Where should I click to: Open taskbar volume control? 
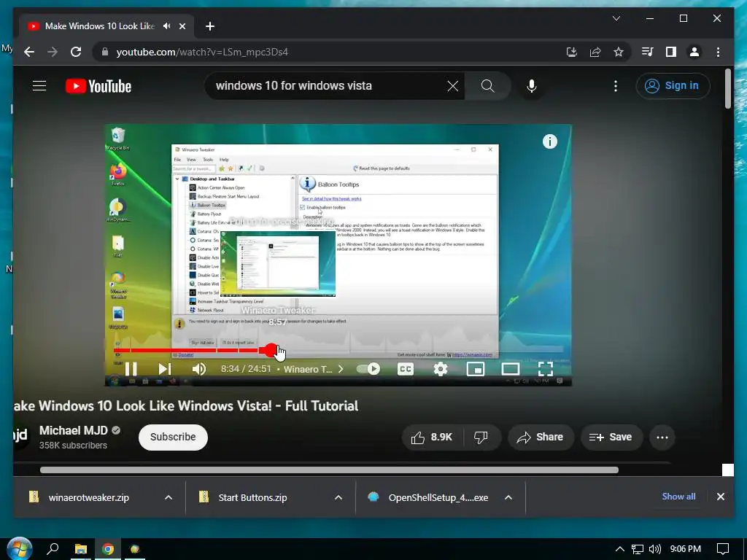pyautogui.click(x=655, y=549)
